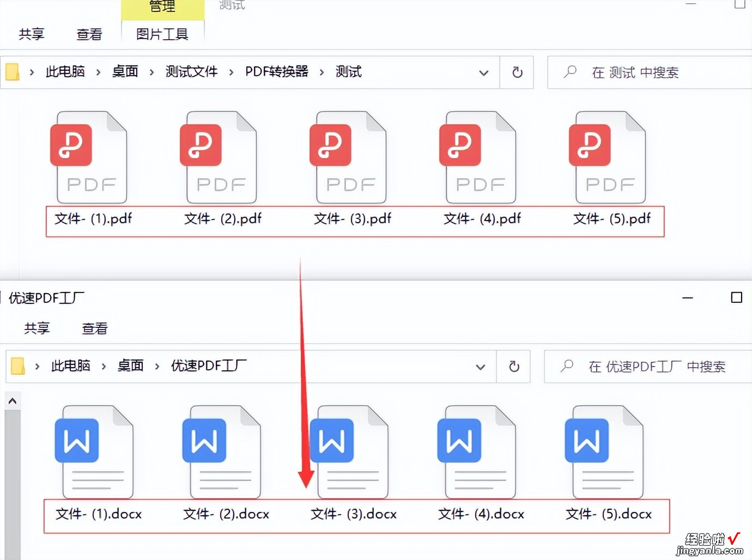
Task: Select 文件- (4).pdf file icon
Action: pyautogui.click(x=478, y=157)
